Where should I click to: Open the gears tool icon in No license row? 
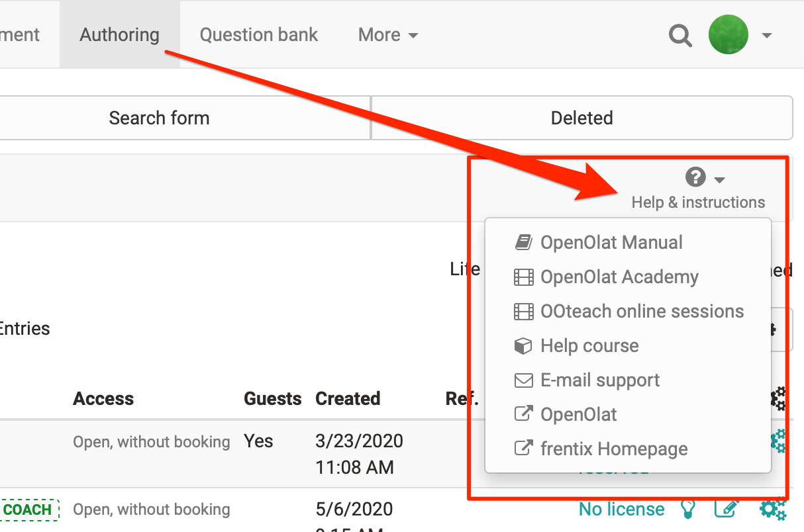[772, 509]
